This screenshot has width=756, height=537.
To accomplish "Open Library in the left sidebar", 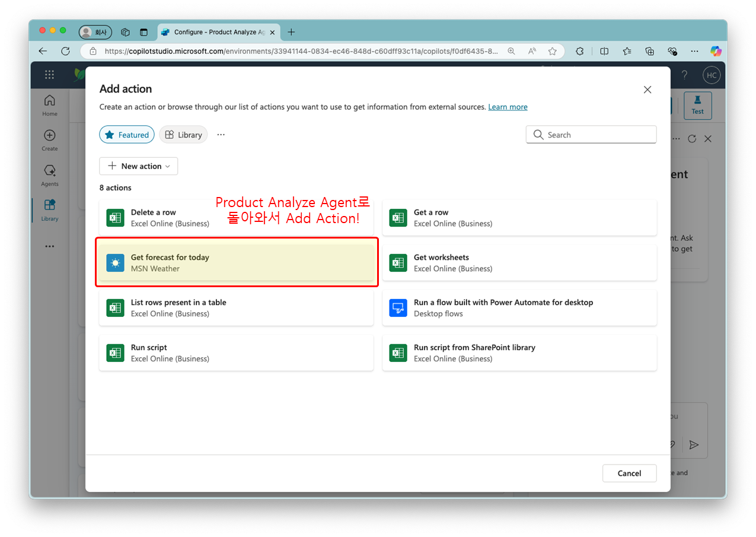I will click(x=50, y=211).
